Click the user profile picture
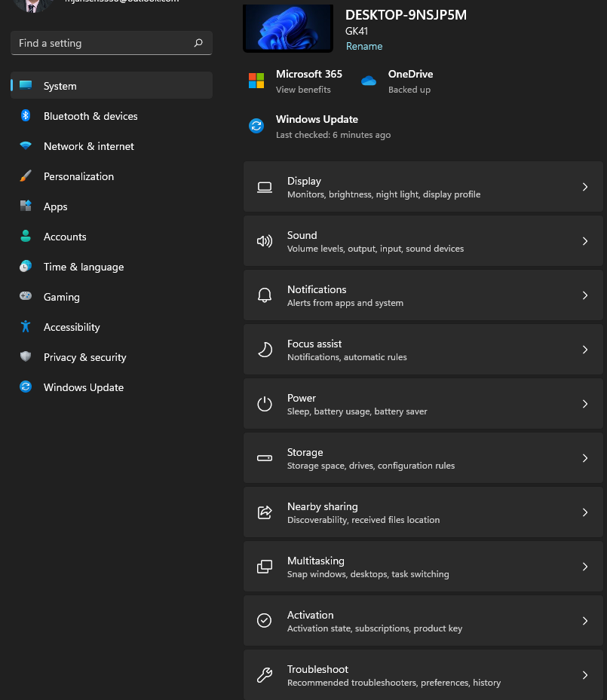Screen dimensions: 607x700 tap(33, 5)
